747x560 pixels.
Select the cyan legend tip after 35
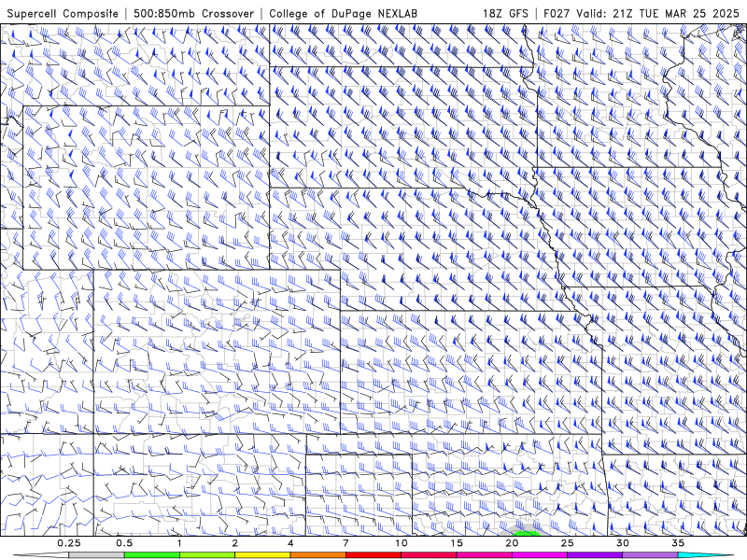coord(705,555)
